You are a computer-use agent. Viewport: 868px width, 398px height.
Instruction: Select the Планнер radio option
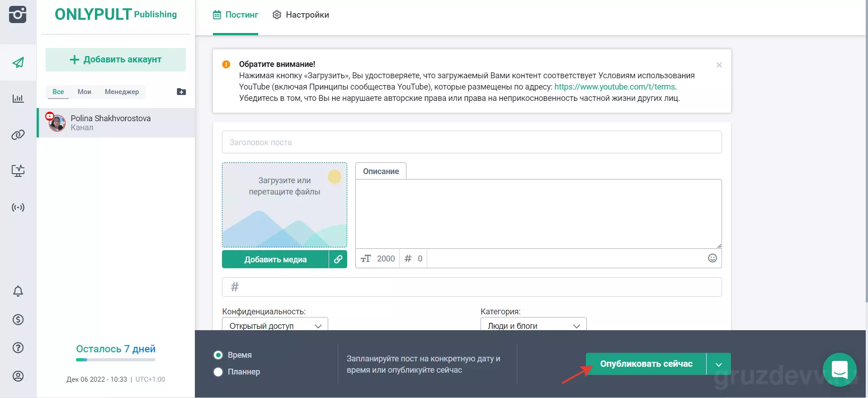218,372
